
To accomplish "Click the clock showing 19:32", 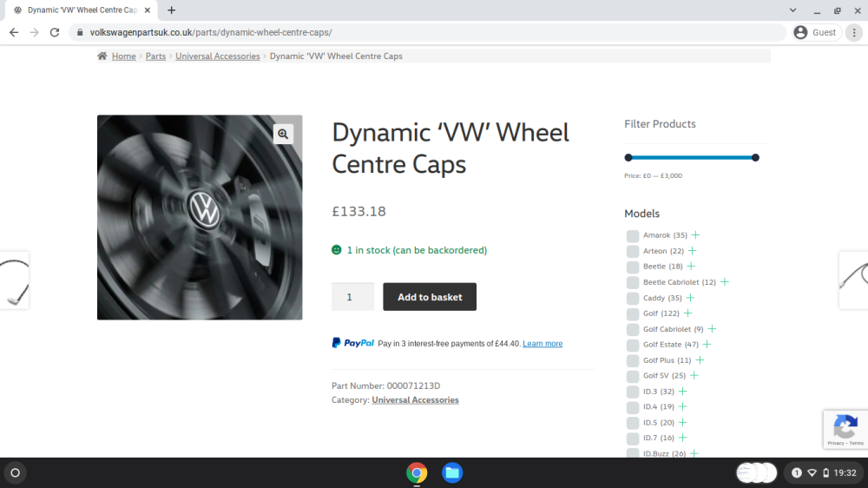I will click(x=845, y=472).
